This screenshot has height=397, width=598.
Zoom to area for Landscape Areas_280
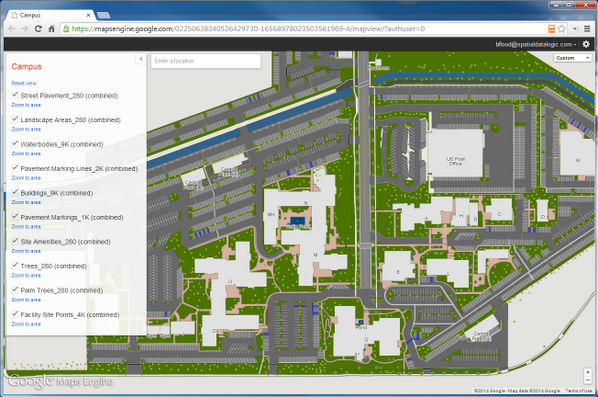click(x=26, y=129)
